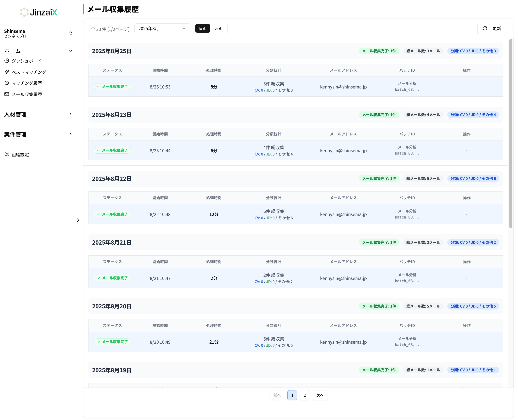Click the mail envelope sidebar icon

[x=7, y=94]
